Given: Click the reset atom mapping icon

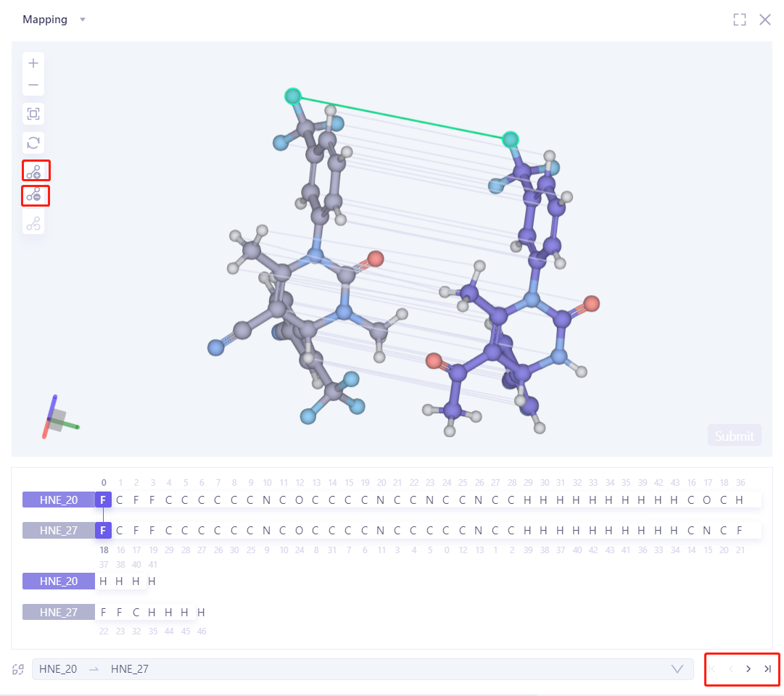Looking at the screenshot, I should coord(33,223).
